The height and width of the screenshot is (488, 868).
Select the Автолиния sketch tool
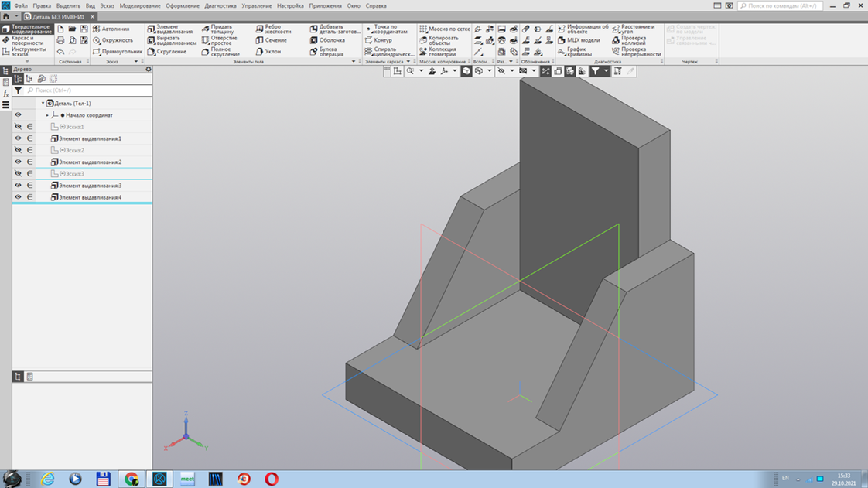pyautogui.click(x=111, y=29)
